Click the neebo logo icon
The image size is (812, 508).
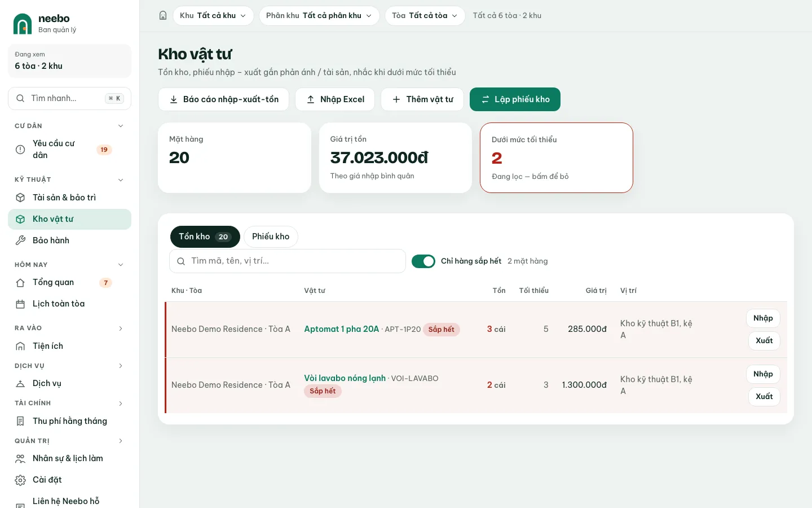pos(23,24)
